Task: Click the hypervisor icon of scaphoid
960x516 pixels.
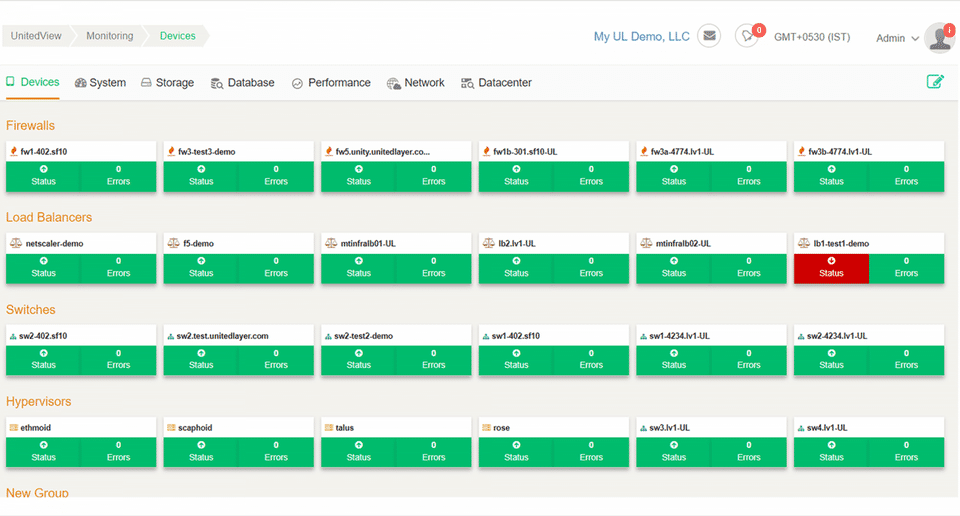Action: (x=171, y=427)
